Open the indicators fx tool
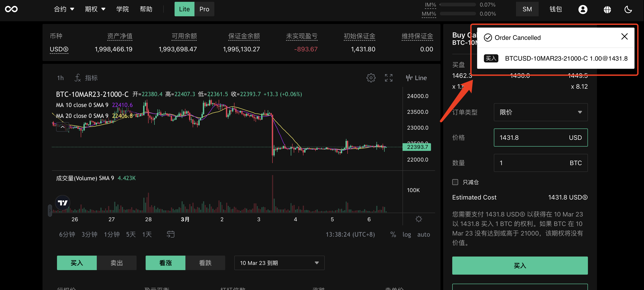This screenshot has height=290, width=644. click(86, 78)
